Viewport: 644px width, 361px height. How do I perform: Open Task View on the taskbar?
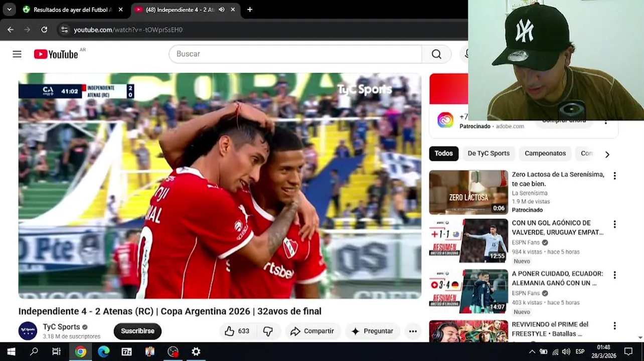tap(57, 351)
